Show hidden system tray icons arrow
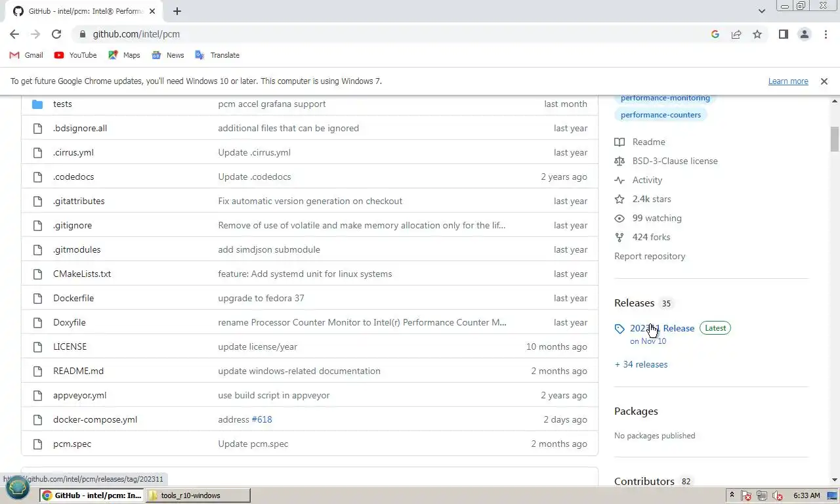Screen dimensions: 840x504 732,495
